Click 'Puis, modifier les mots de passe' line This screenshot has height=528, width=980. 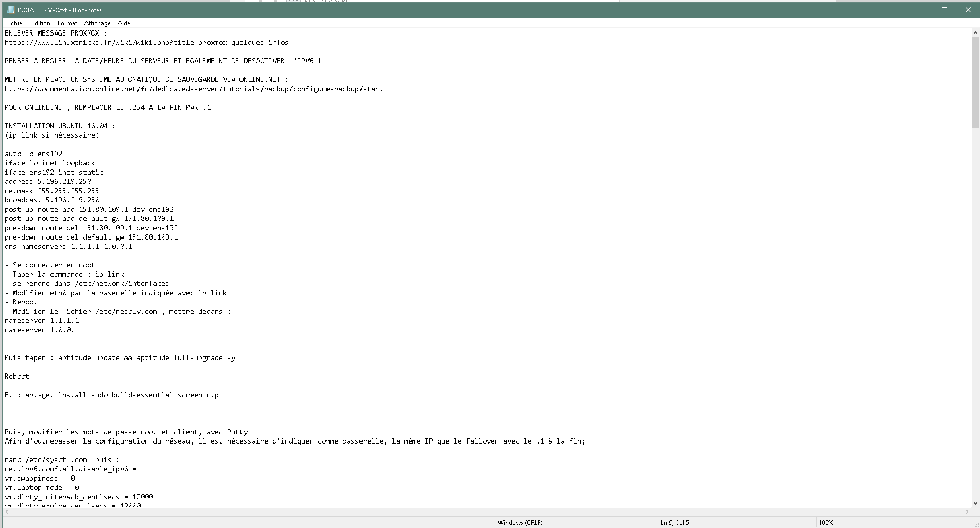click(x=126, y=432)
